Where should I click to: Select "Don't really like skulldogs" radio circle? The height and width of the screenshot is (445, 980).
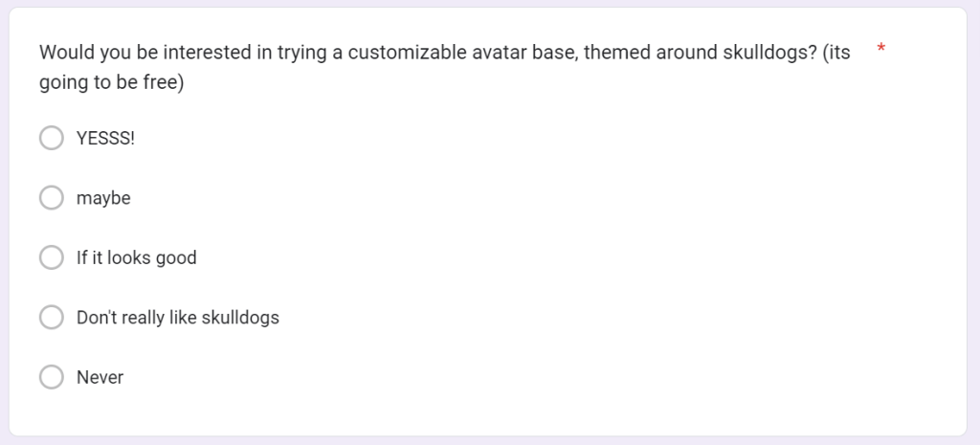pyautogui.click(x=51, y=318)
